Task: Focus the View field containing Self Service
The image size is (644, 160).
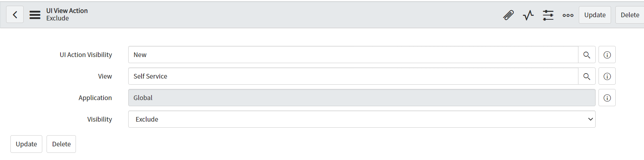Action: tap(353, 76)
